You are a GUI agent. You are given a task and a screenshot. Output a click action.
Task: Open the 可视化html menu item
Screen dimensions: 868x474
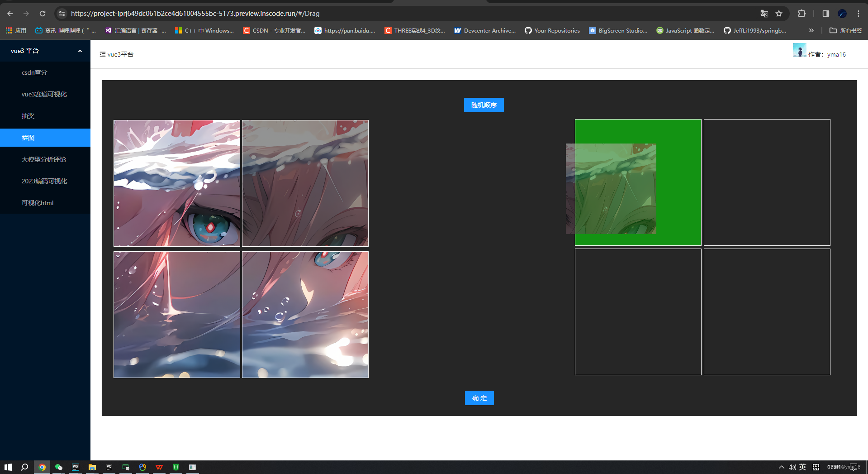(x=45, y=203)
